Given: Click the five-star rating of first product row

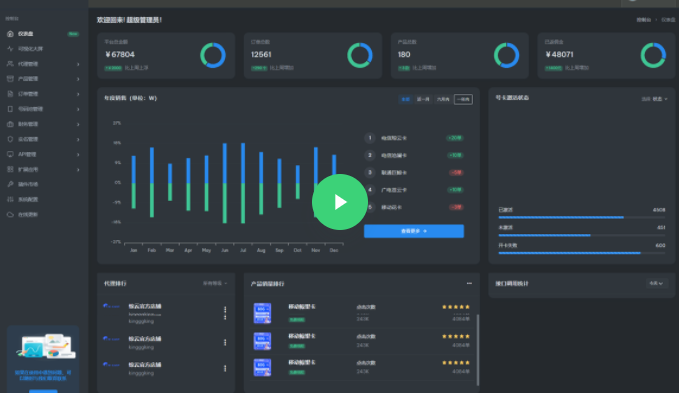Looking at the screenshot, I should (456, 307).
